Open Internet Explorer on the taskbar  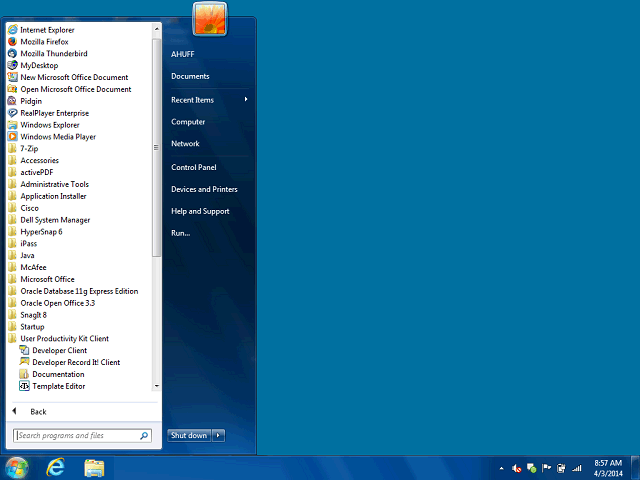[x=56, y=468]
